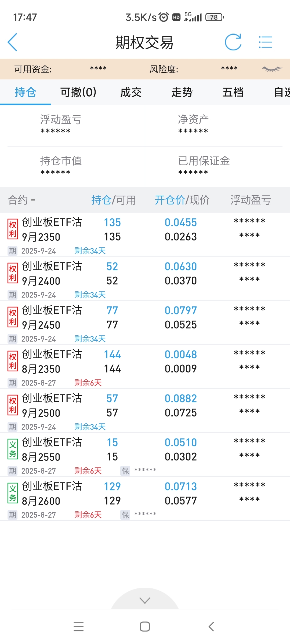This screenshot has width=290, height=644.
Task: Tap the 保 margin icon on 8月2600 row
Action: coord(125,515)
